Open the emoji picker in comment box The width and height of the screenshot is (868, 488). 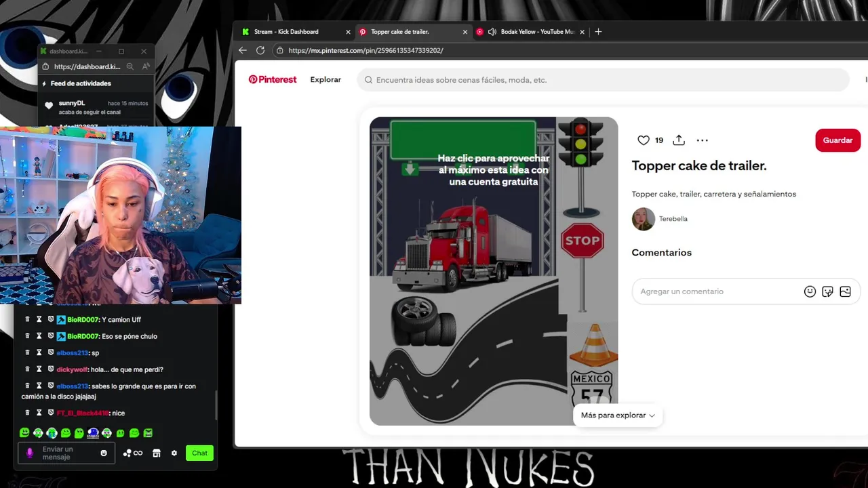tap(810, 291)
